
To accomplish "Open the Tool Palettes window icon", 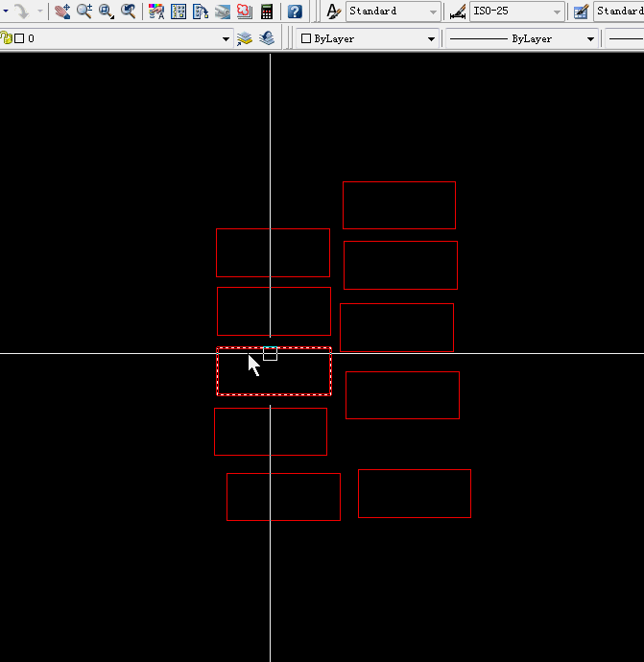I will tap(201, 12).
